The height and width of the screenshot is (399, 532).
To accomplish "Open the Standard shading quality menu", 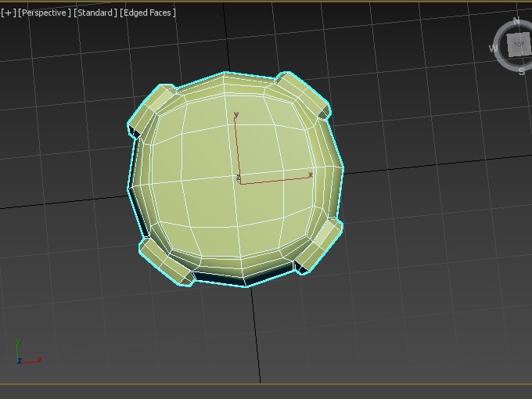I will click(x=95, y=13).
